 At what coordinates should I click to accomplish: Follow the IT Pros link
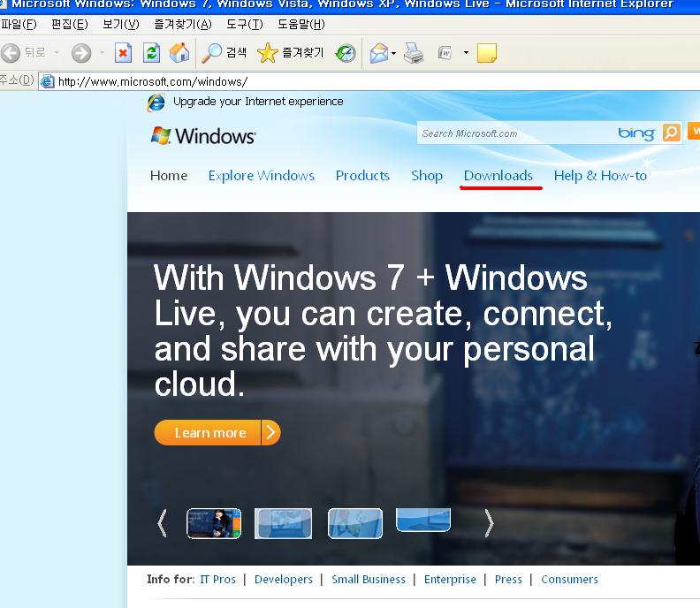[217, 580]
